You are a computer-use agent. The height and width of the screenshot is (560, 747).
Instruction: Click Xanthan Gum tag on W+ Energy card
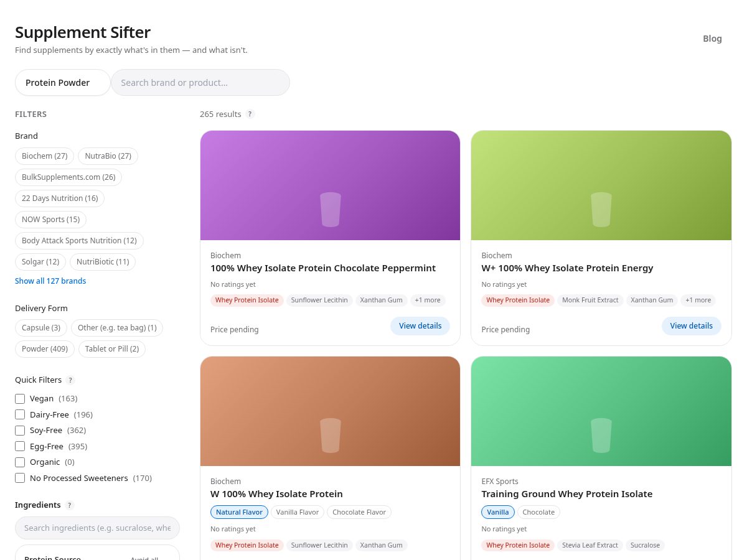652,300
